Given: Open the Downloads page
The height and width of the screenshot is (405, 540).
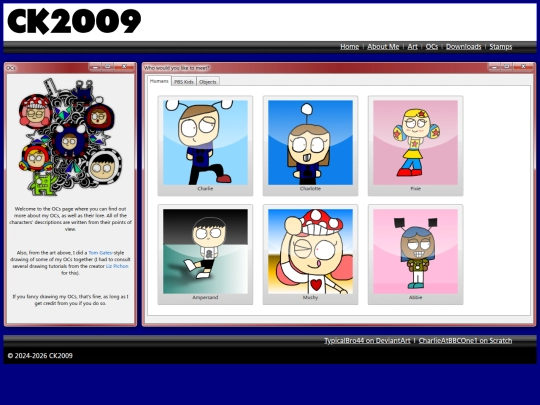Looking at the screenshot, I should click(463, 46).
